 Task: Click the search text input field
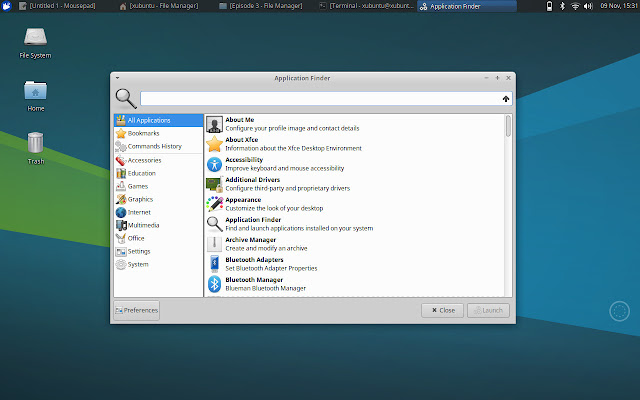click(x=326, y=99)
